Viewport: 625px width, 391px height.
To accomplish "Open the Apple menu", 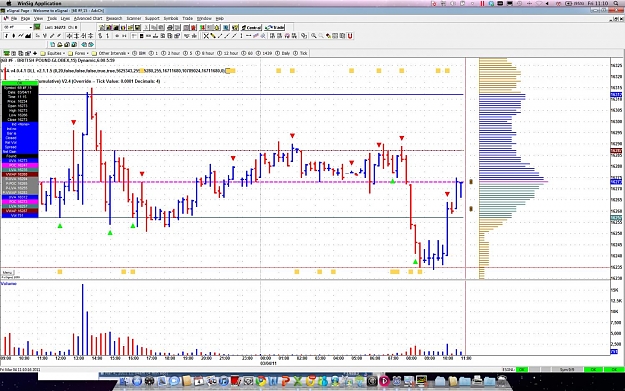I will pyautogui.click(x=9, y=3).
